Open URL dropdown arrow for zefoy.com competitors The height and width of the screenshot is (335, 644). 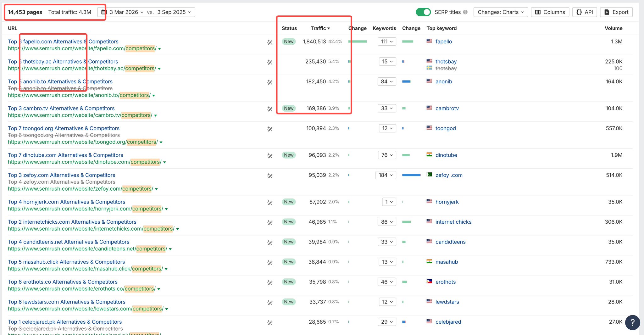(x=156, y=189)
